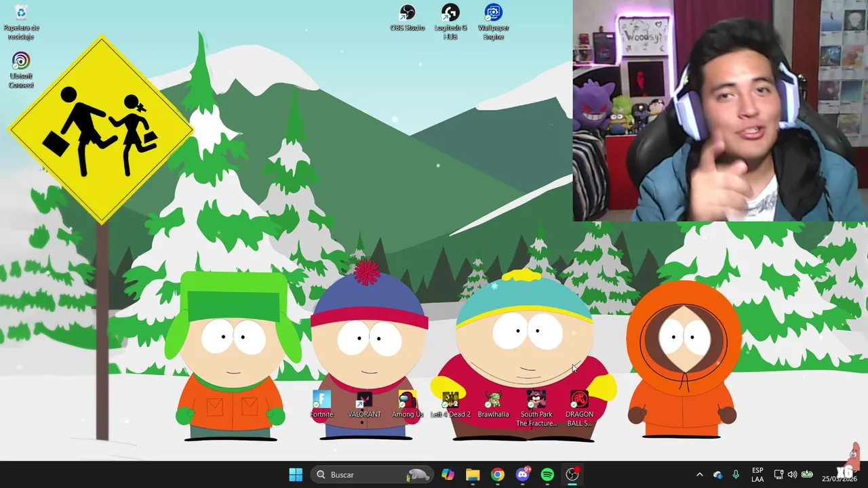Launch the Wallpaper Engine desktop shortcut
The height and width of the screenshot is (488, 868).
(493, 22)
